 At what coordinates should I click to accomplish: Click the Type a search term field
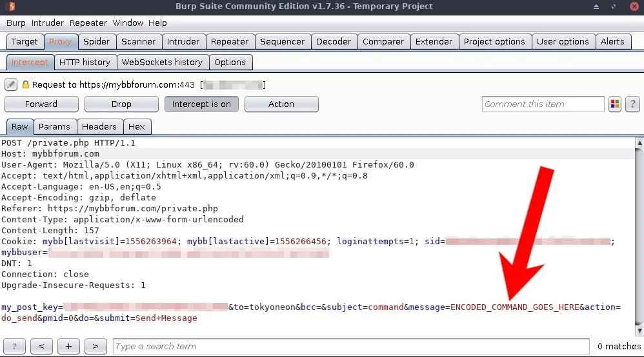pyautogui.click(x=351, y=346)
